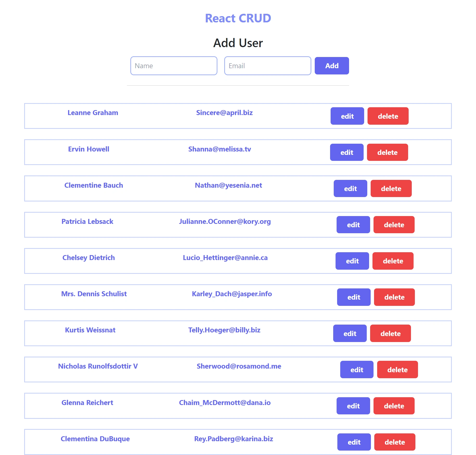
Task: Edit Clementina DuBuque's entry
Action: [354, 442]
